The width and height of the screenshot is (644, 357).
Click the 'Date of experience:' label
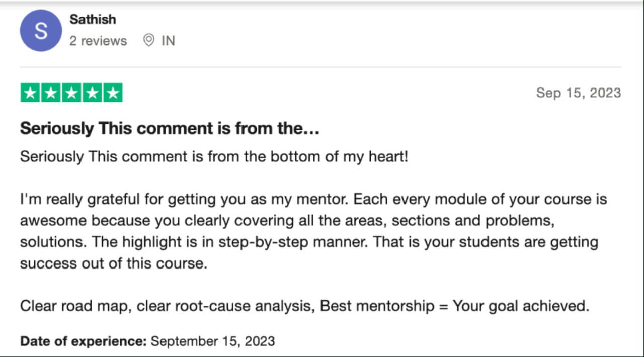click(x=83, y=341)
